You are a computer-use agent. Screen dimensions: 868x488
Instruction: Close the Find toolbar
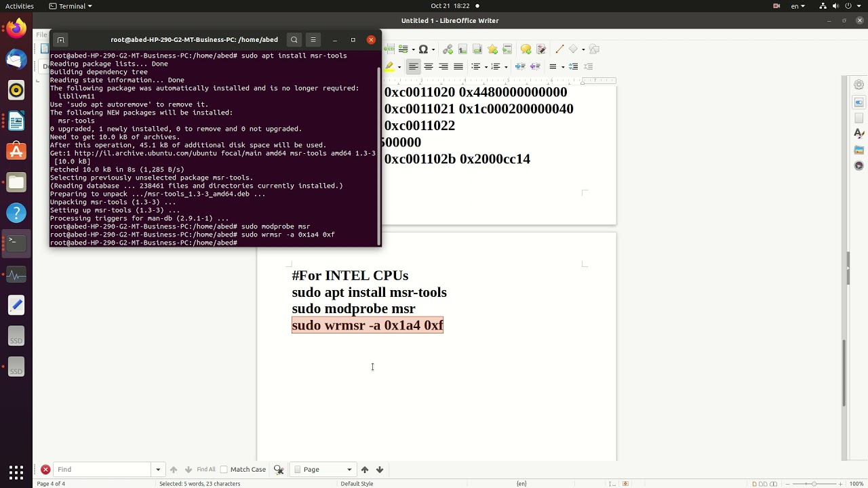click(45, 469)
